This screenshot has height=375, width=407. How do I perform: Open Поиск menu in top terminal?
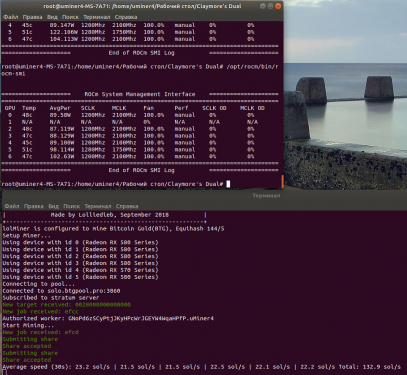tap(70, 17)
